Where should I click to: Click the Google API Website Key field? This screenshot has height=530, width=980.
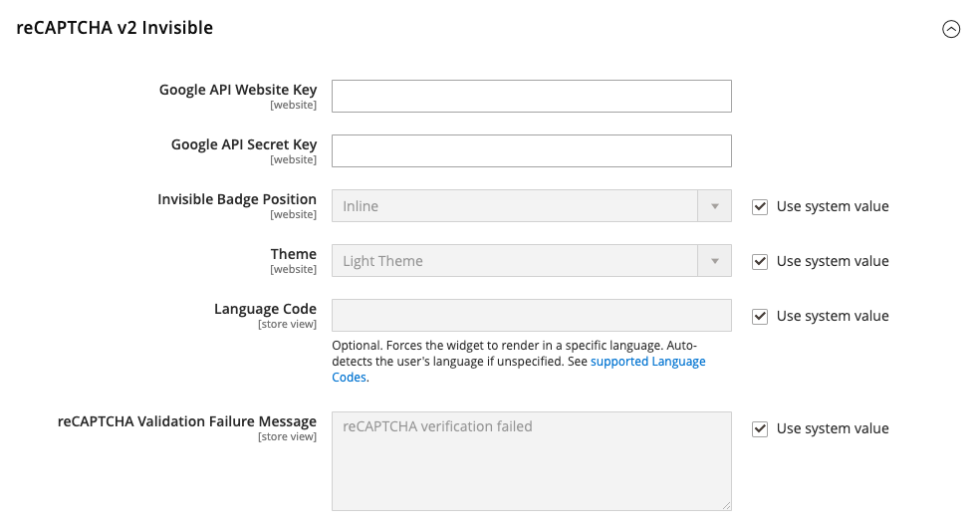click(531, 97)
